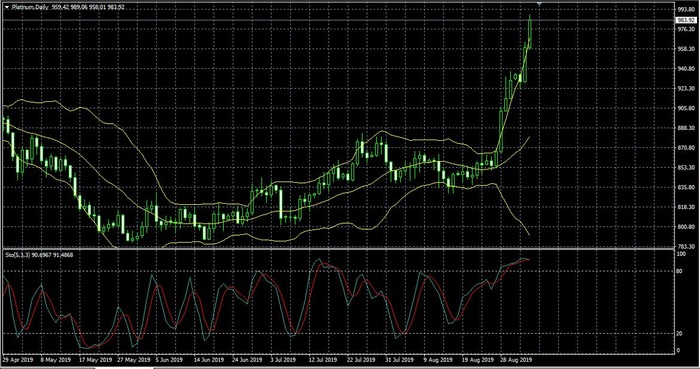Click the 783.30 bottom price axis label

(x=687, y=246)
